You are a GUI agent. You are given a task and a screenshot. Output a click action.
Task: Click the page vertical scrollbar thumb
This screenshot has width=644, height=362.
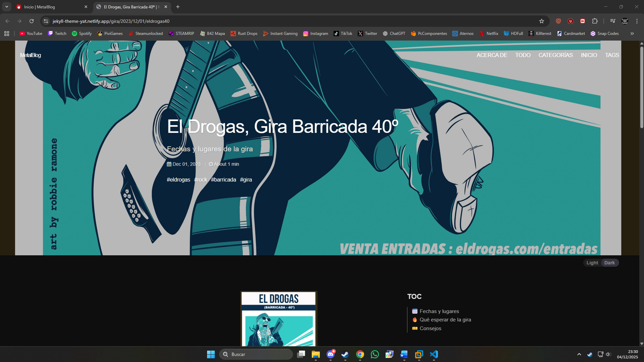[x=641, y=87]
